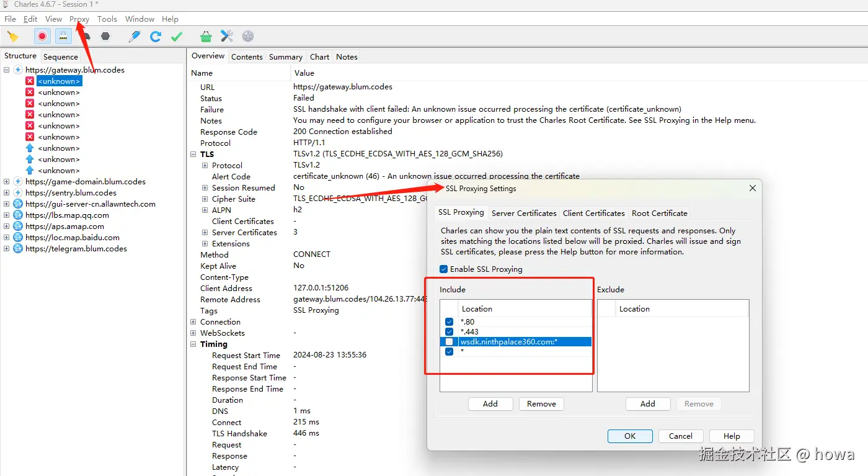Viewport: 868px width, 476px height.
Task: Uncheck the lone * location checkbox
Action: (449, 352)
